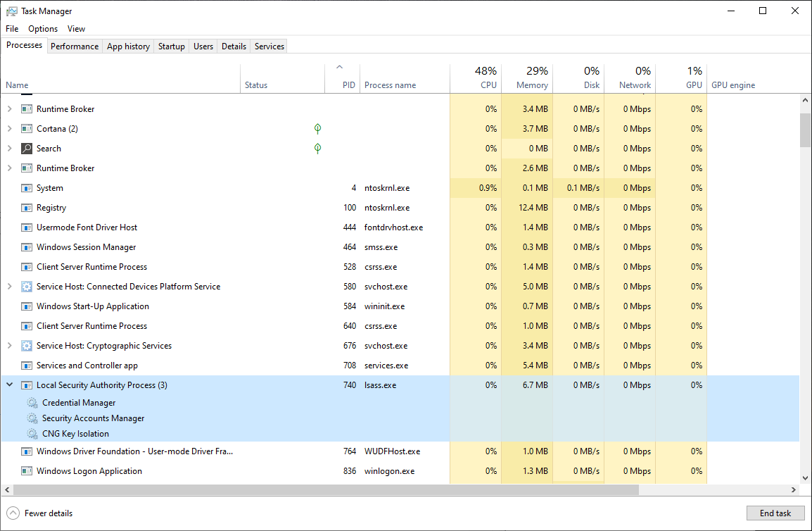Click the Services and Controller app icon
The height and width of the screenshot is (531, 812).
click(27, 365)
